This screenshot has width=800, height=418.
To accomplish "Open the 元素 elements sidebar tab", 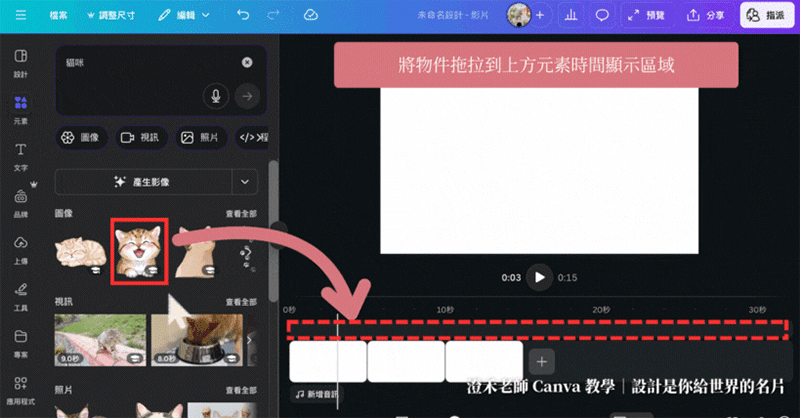I will click(x=20, y=110).
